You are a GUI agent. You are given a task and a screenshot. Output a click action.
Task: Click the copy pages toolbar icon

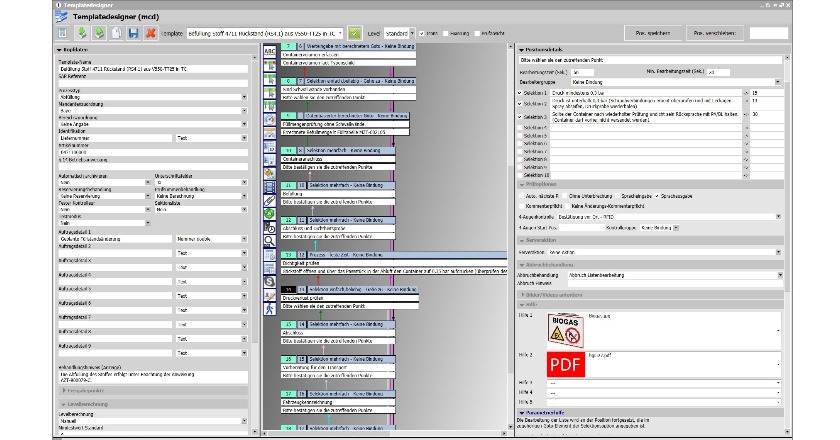click(x=116, y=33)
